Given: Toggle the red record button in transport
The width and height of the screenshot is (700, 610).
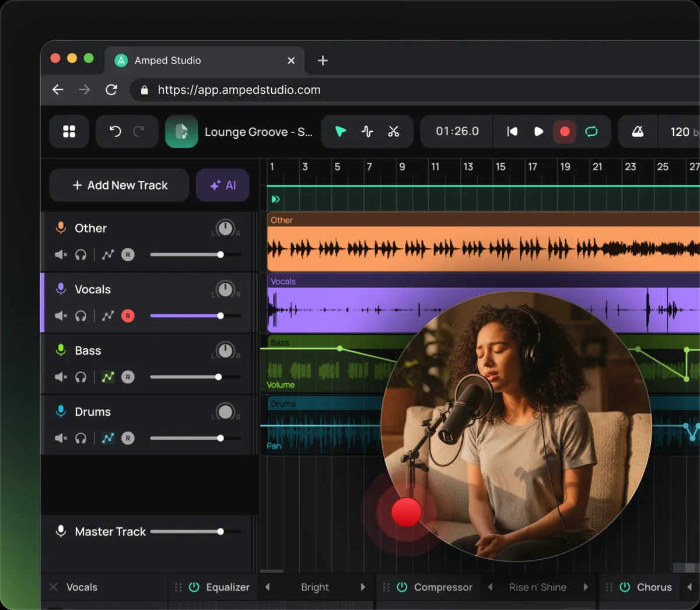Looking at the screenshot, I should pos(565,131).
